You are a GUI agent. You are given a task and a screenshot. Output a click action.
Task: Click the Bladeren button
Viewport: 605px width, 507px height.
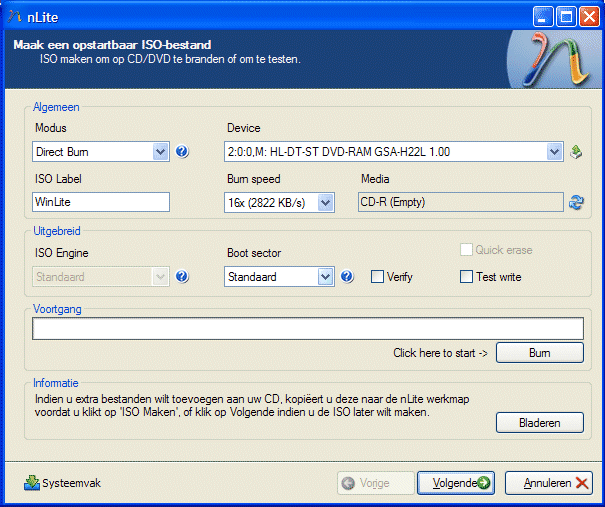540,422
